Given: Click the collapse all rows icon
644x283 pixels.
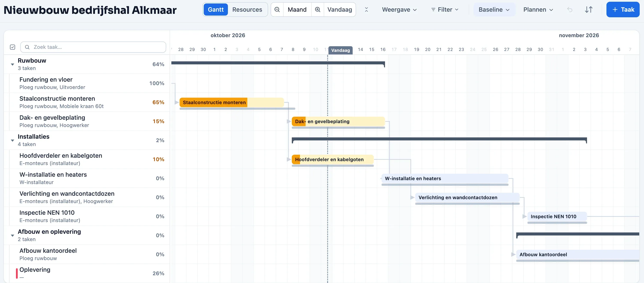Looking at the screenshot, I should [366, 10].
